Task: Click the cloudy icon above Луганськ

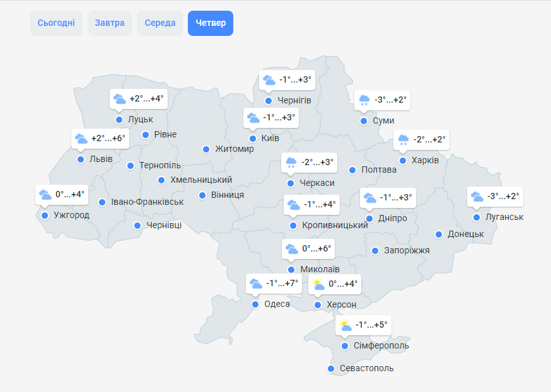Action: (477, 197)
